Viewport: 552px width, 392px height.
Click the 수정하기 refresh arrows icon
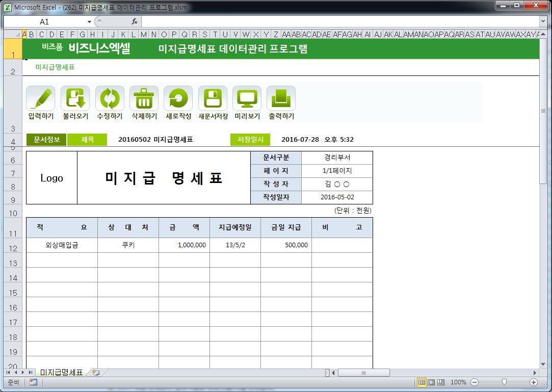click(x=110, y=98)
